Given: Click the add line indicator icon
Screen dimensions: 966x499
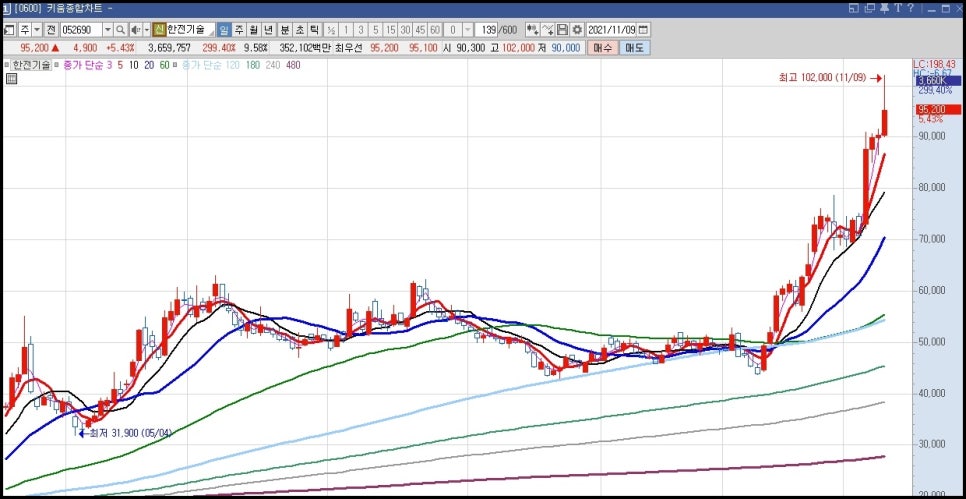Looking at the screenshot, I should pyautogui.click(x=548, y=30).
